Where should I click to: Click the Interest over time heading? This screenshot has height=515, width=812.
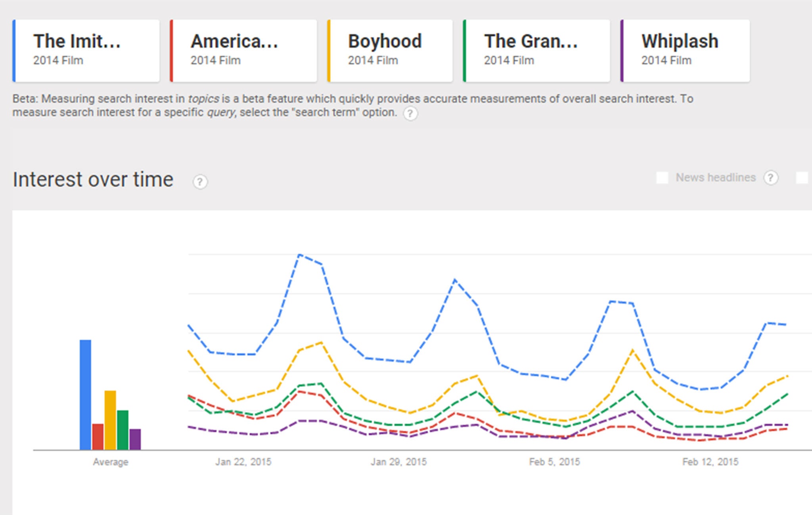(93, 179)
